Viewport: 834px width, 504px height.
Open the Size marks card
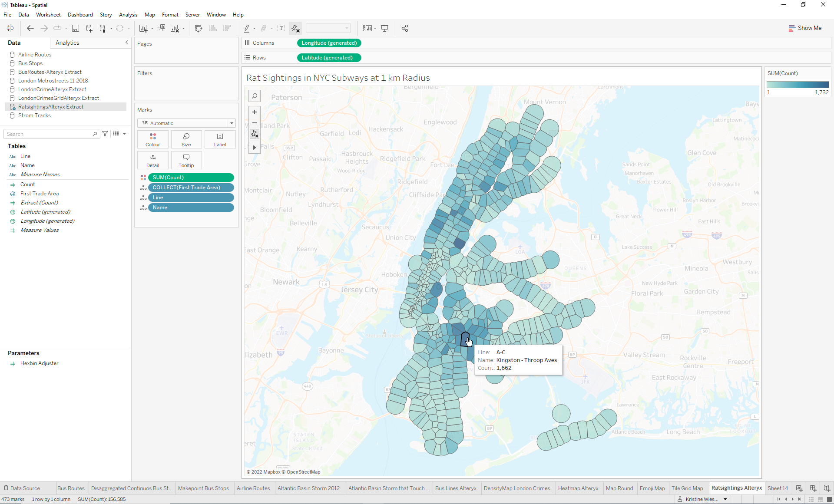[186, 139]
